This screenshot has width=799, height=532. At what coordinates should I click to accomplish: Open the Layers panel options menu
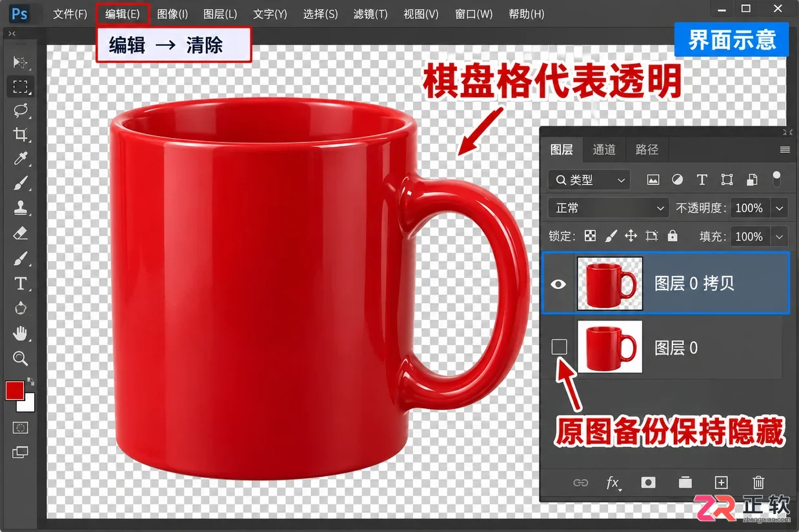785,150
